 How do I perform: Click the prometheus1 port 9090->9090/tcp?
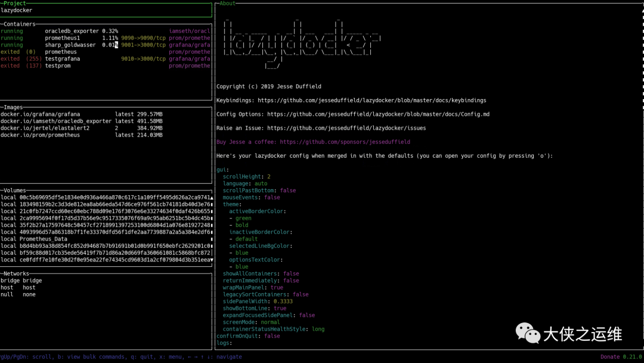click(x=143, y=38)
